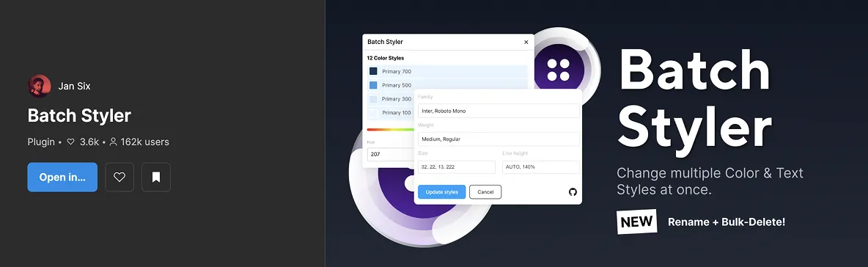Click the Open in... button

pyautogui.click(x=62, y=178)
